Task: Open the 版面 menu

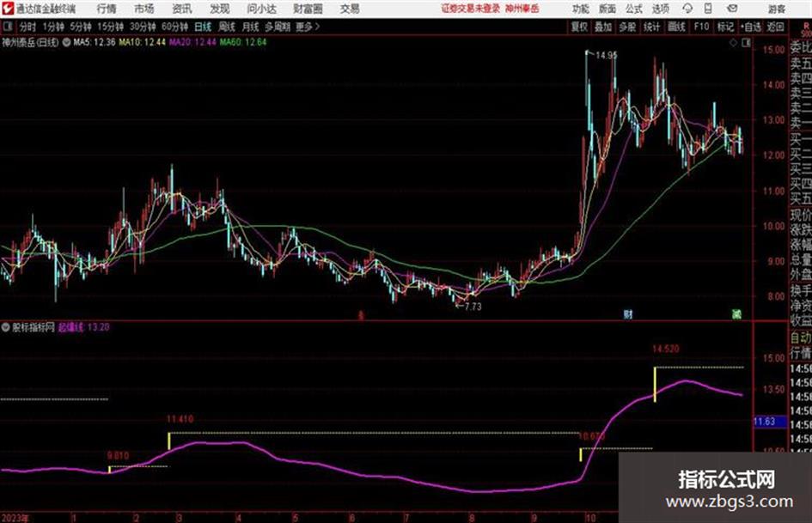Action: pos(607,9)
